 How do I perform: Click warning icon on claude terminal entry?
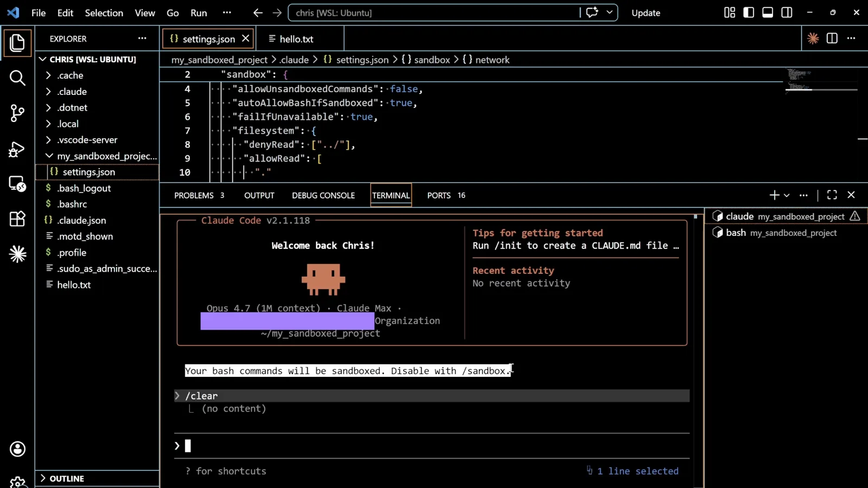855,216
